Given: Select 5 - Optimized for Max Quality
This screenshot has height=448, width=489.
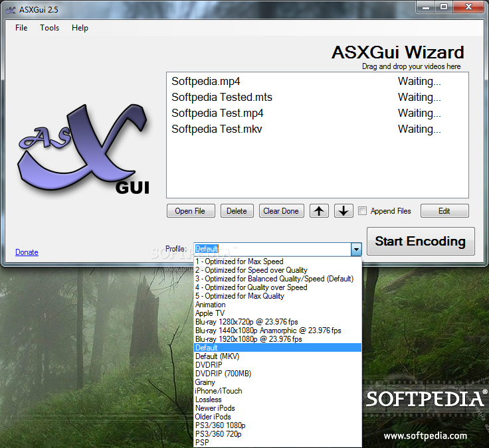Looking at the screenshot, I should (x=278, y=296).
